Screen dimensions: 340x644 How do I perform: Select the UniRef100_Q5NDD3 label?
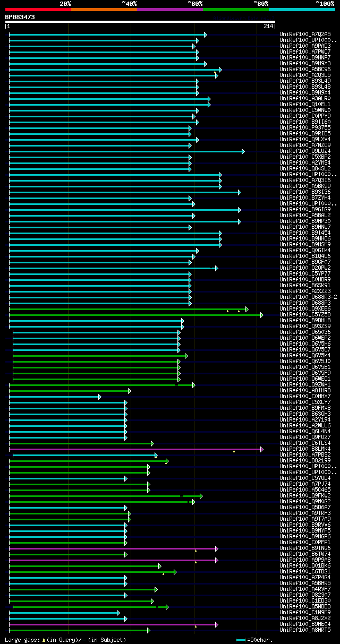[x=306, y=607]
